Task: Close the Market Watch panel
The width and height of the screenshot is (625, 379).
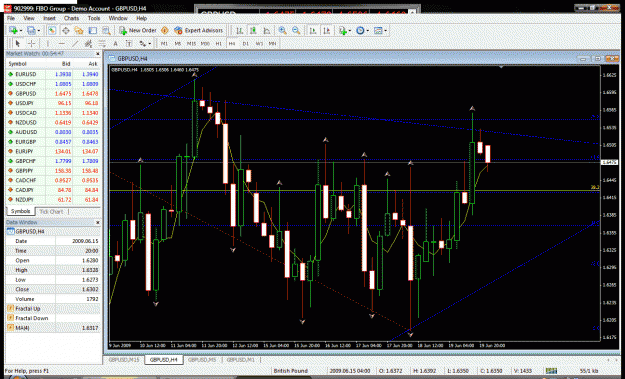Action: [x=98, y=54]
